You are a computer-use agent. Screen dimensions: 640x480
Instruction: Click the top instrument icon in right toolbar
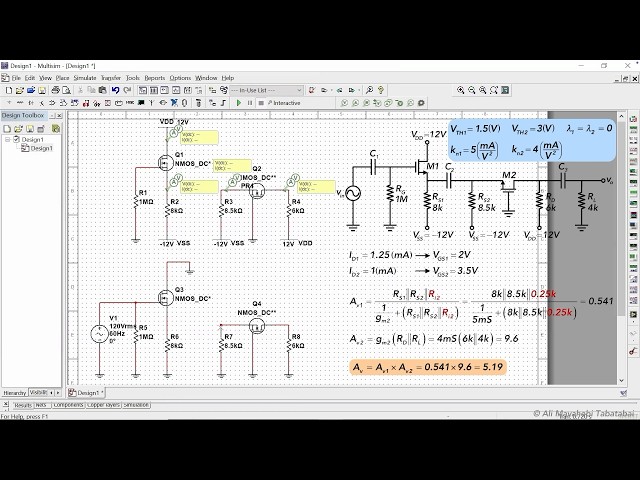coord(633,120)
